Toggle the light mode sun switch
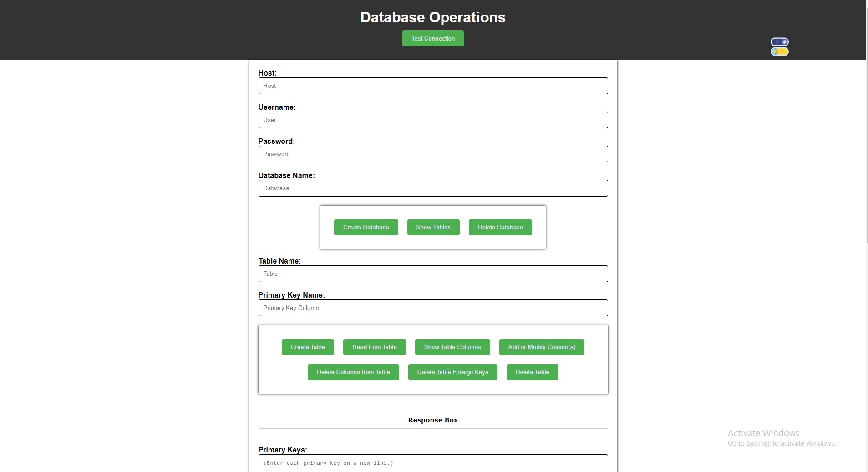This screenshot has width=868, height=472. pos(780,52)
